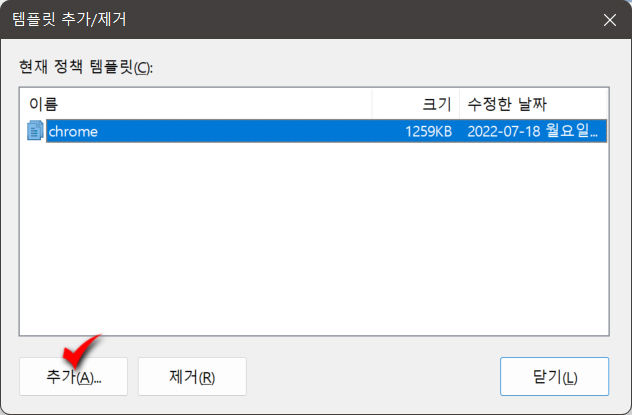Click the 추가(A)... button
The image size is (632, 415).
73,377
